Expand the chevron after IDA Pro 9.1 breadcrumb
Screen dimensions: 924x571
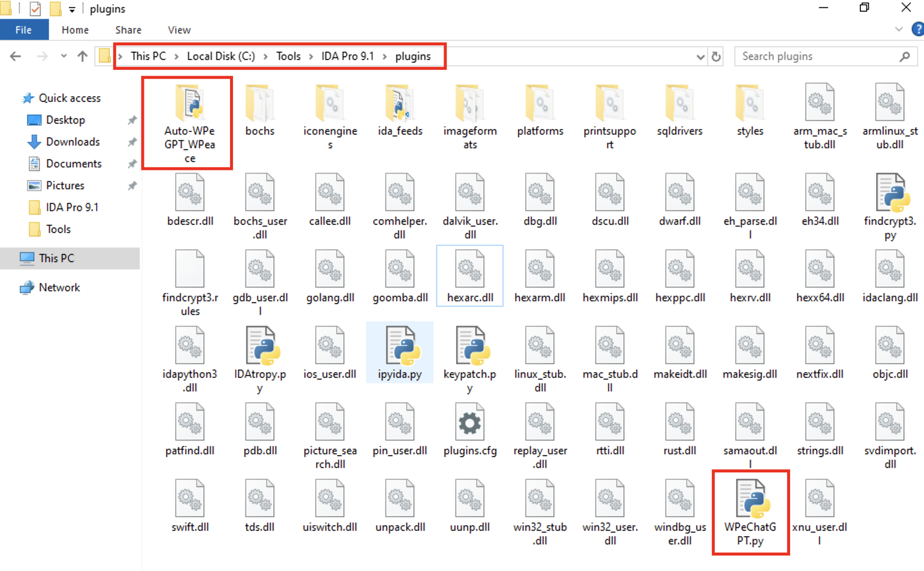click(385, 57)
